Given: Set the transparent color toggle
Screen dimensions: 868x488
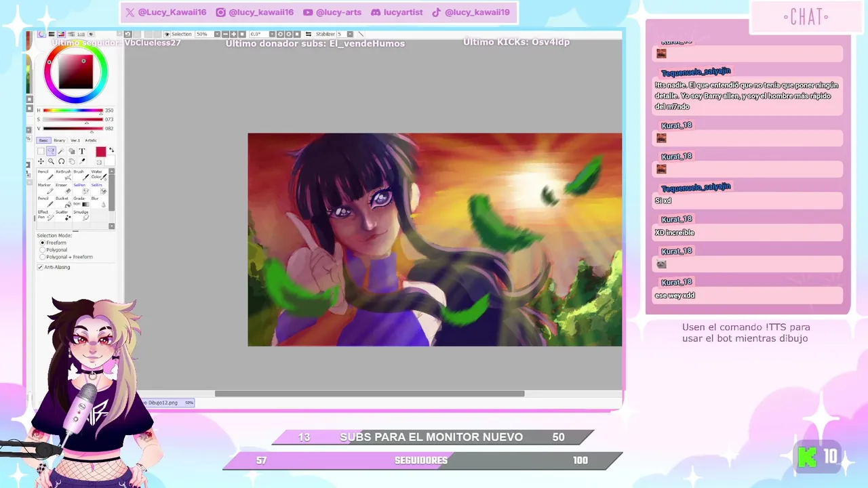Looking at the screenshot, I should pos(99,162).
